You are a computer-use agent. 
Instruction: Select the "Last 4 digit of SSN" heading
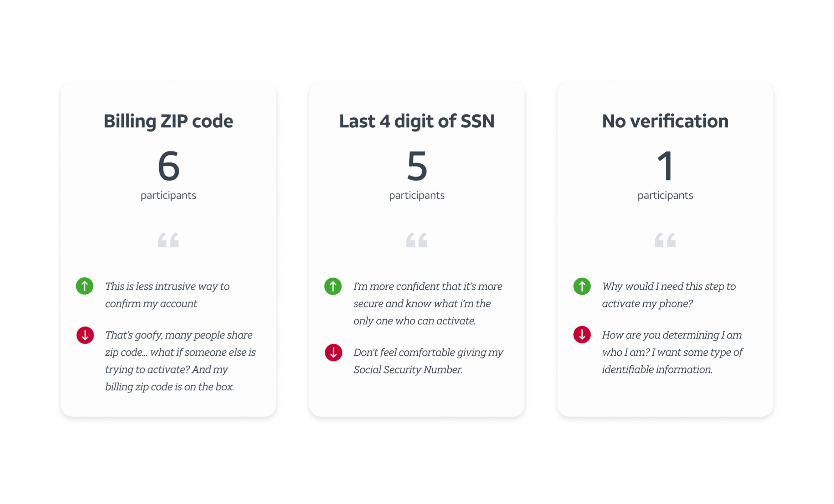[417, 121]
